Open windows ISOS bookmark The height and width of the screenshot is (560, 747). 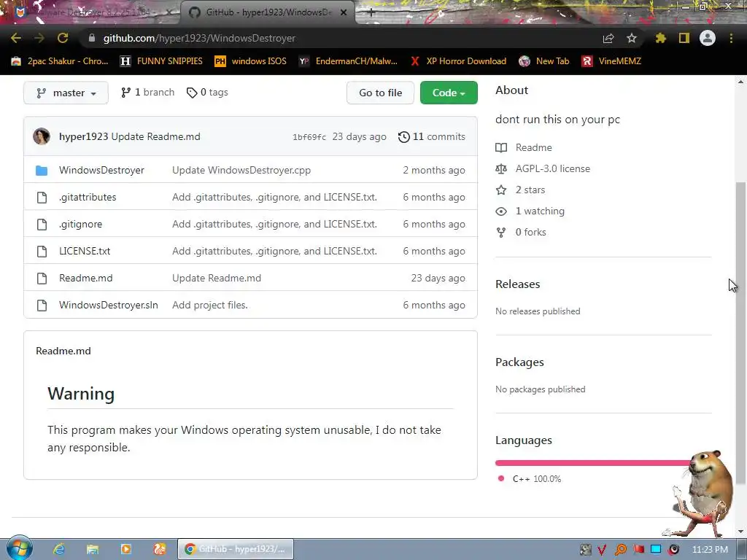point(251,61)
